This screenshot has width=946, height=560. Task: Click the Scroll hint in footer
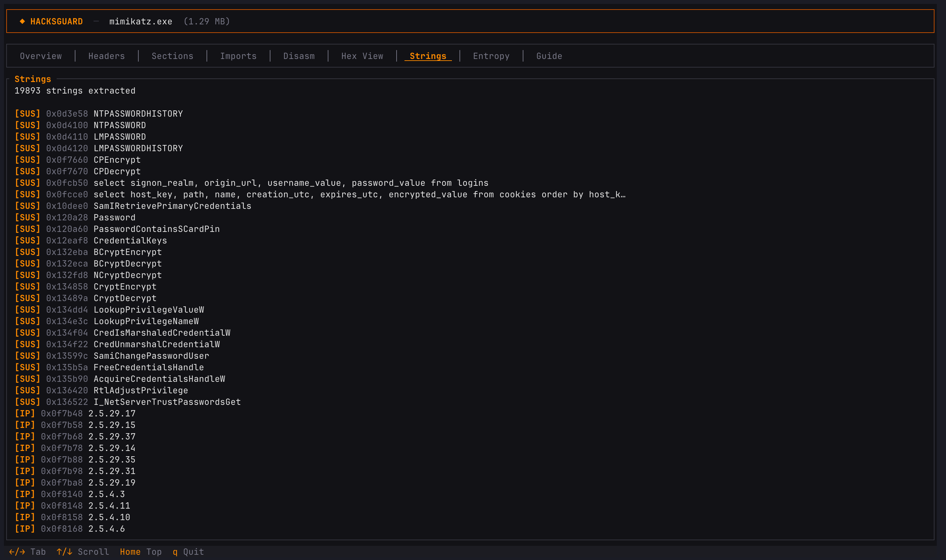pyautogui.click(x=83, y=552)
